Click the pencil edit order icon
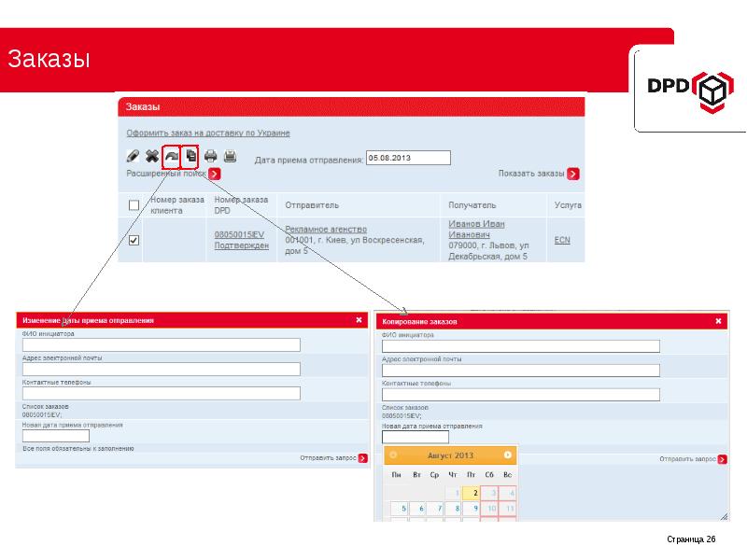Image resolution: width=747 pixels, height=560 pixels. [x=134, y=157]
